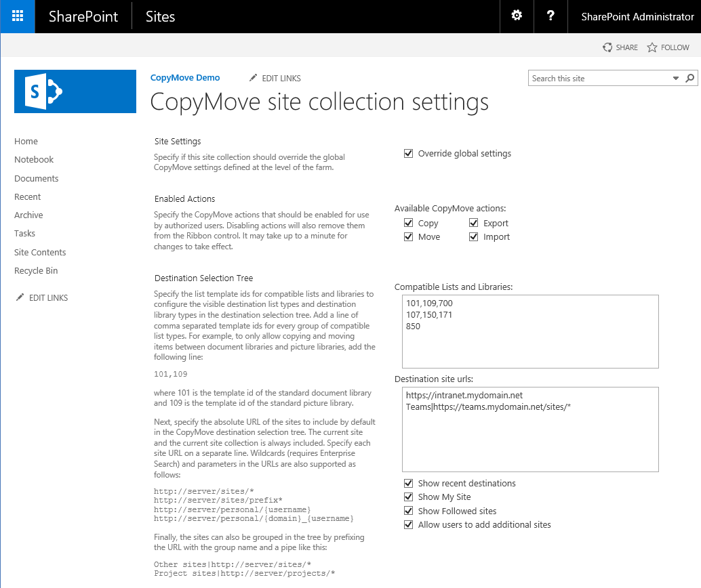
Task: Open the search scope dropdown arrow
Action: (676, 78)
